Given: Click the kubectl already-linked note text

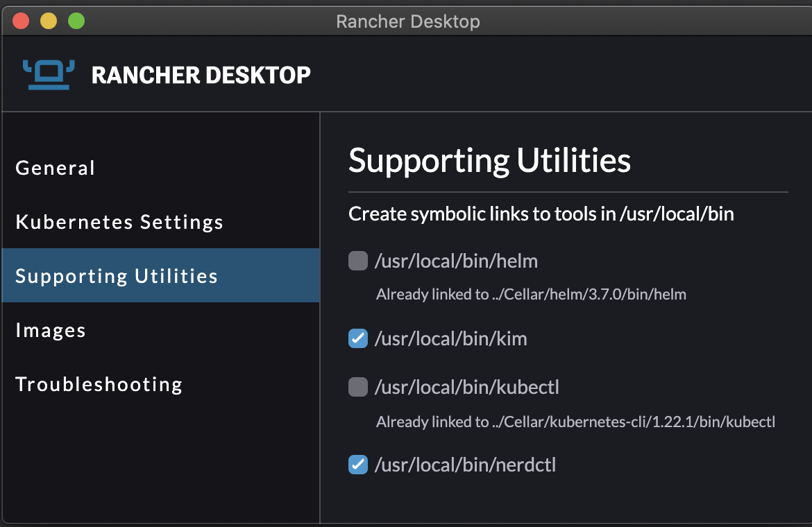Looking at the screenshot, I should click(575, 422).
